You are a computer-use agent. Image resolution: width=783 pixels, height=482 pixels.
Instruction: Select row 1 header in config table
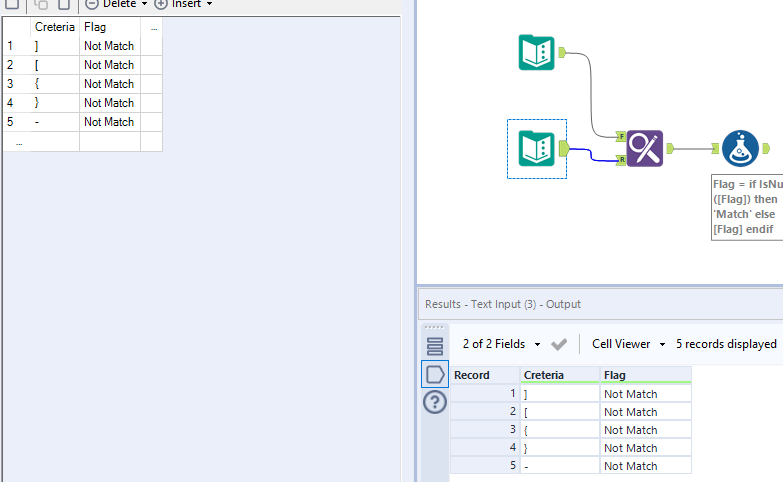[16, 46]
